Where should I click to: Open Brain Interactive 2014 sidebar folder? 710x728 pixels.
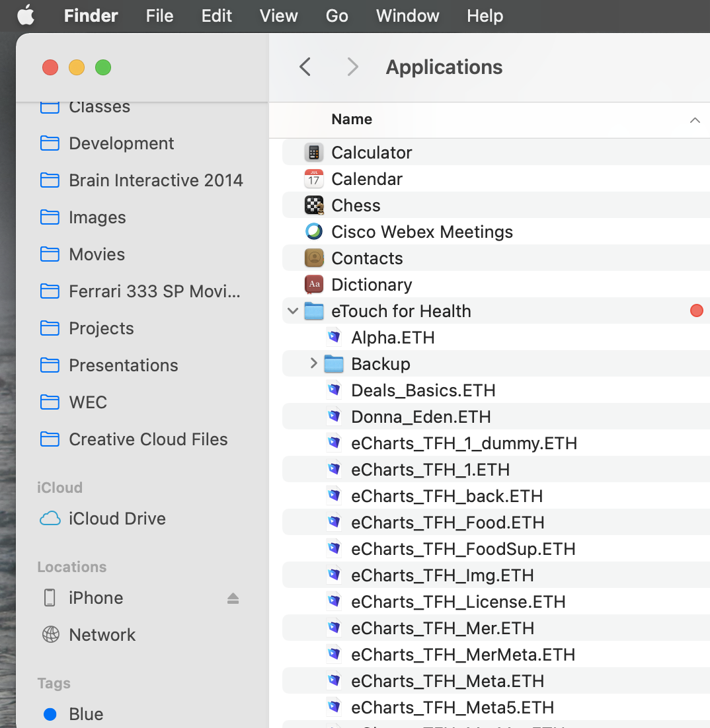pyautogui.click(x=156, y=180)
